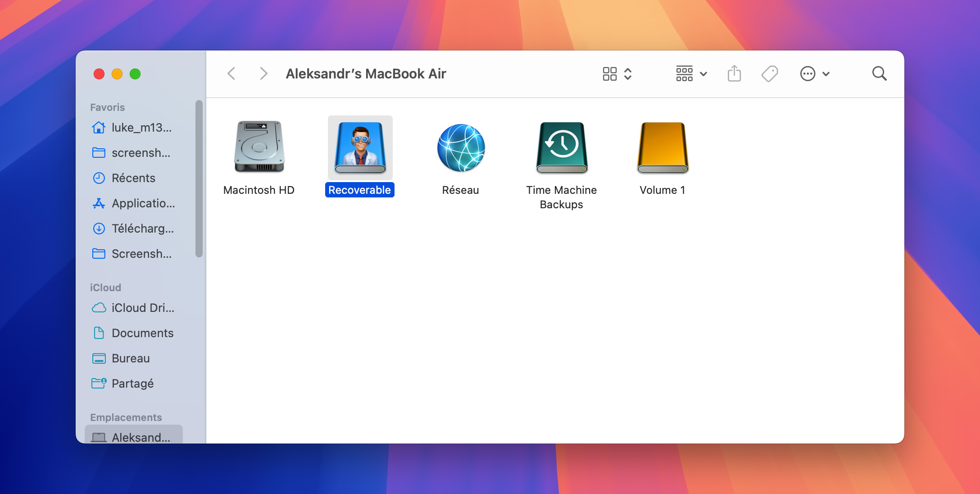Viewport: 980px width, 494px height.
Task: Switch to icon grid view
Action: click(609, 73)
